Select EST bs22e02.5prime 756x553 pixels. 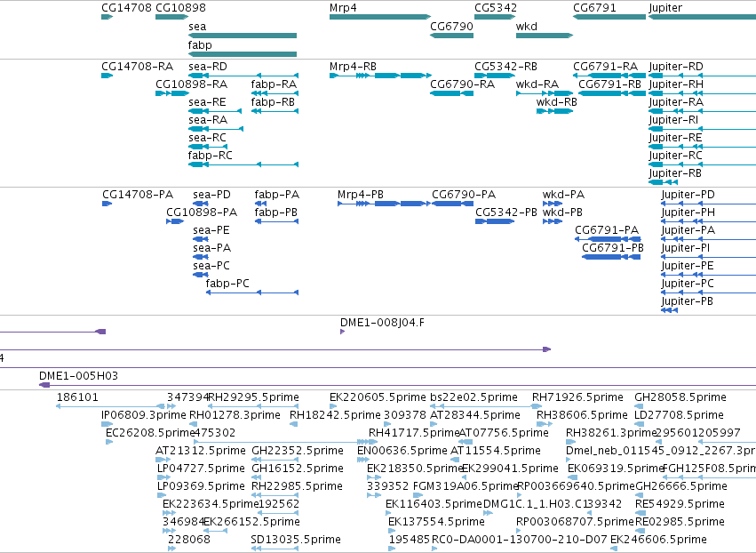[x=486, y=406]
